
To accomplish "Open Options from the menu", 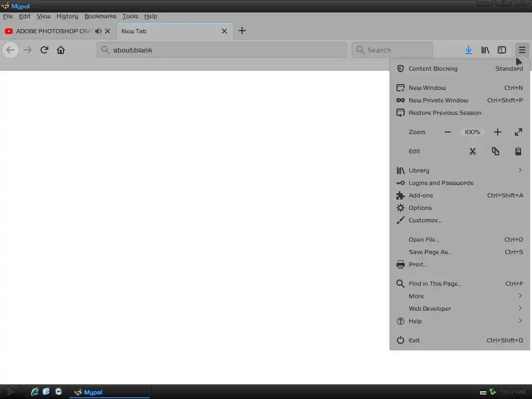I will tap(460, 208).
